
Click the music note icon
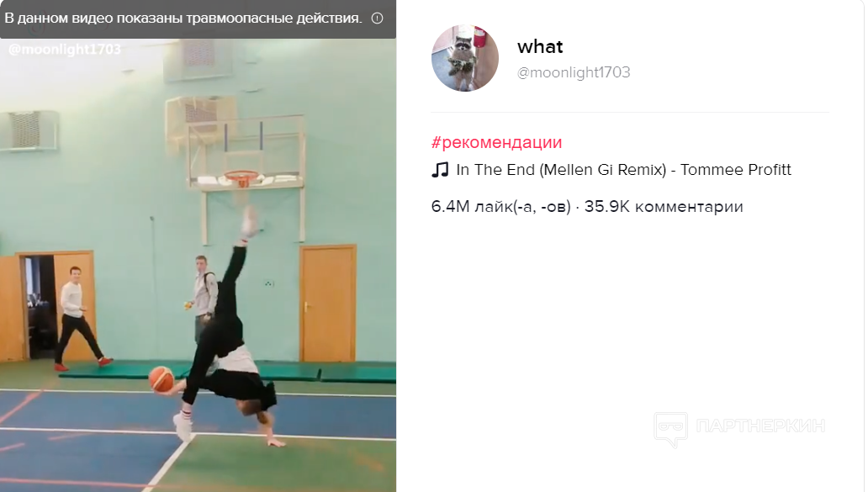(x=440, y=169)
